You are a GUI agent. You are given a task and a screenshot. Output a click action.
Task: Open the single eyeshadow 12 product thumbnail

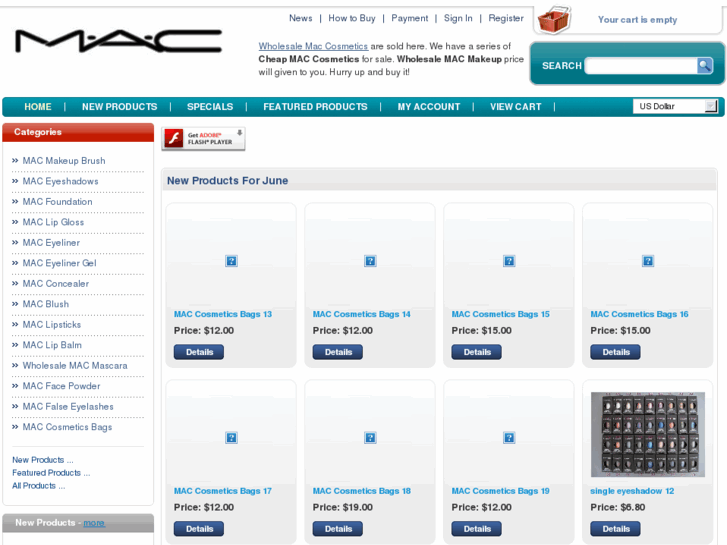coord(647,434)
